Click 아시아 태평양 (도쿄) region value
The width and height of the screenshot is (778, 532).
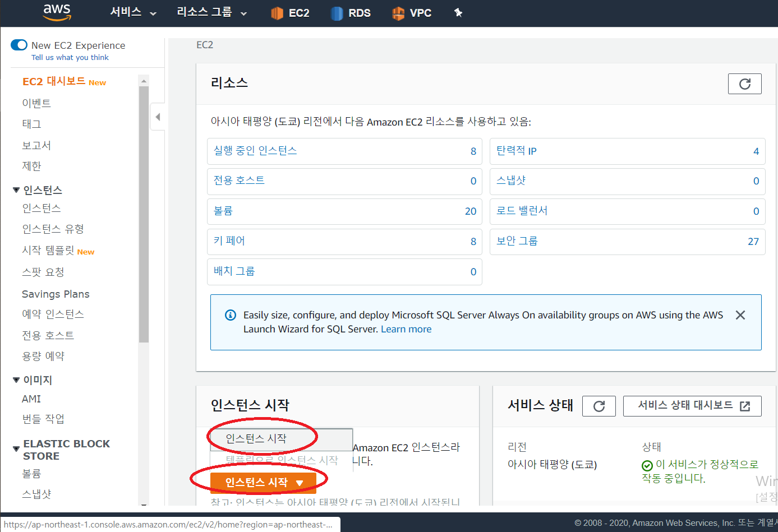[552, 464]
